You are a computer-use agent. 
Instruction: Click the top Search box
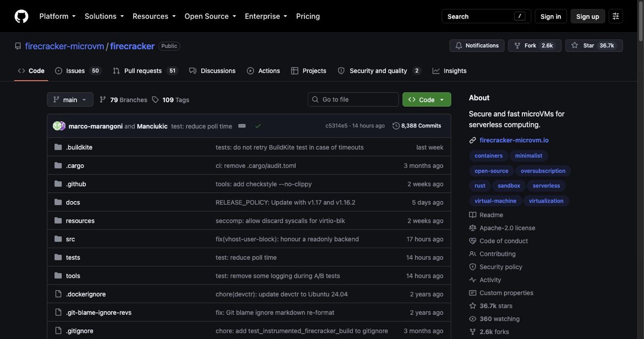point(486,16)
